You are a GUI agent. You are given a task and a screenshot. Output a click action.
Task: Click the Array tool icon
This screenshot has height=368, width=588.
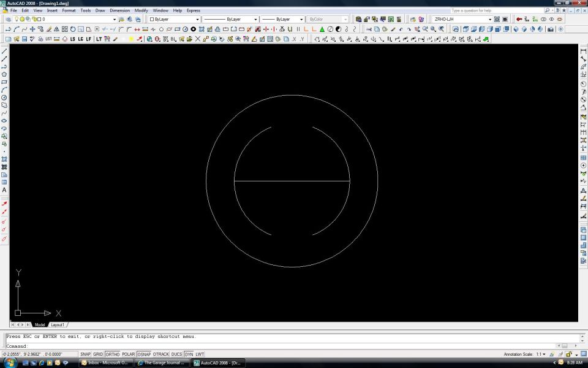point(64,29)
